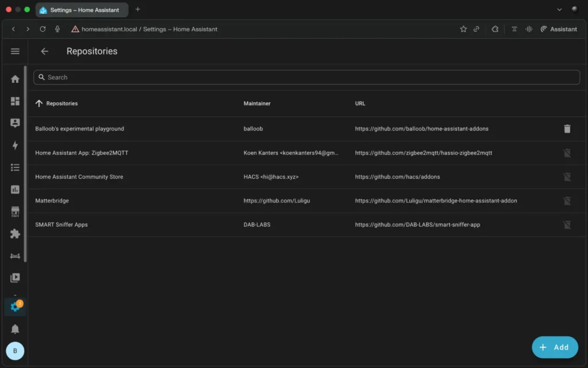Add a new repository with Add button

555,347
